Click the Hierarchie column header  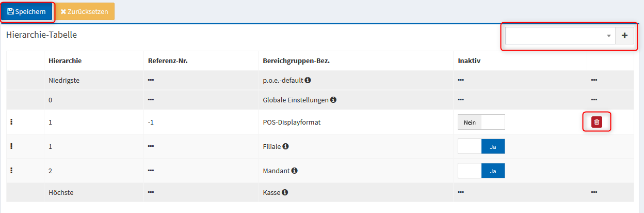tap(65, 60)
